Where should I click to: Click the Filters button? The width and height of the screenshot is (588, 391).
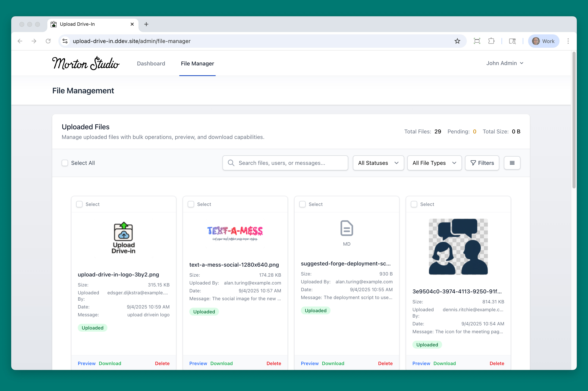[x=482, y=163]
